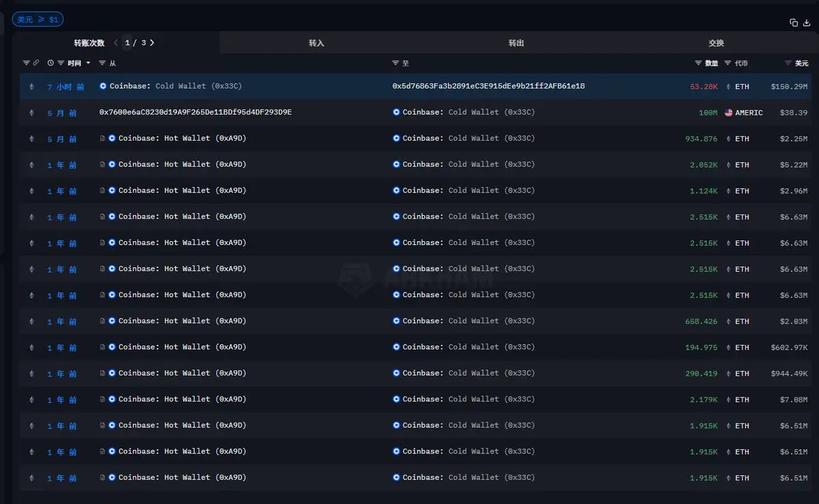The image size is (819, 504).
Task: Select the AMERIC token label
Action: pos(749,113)
